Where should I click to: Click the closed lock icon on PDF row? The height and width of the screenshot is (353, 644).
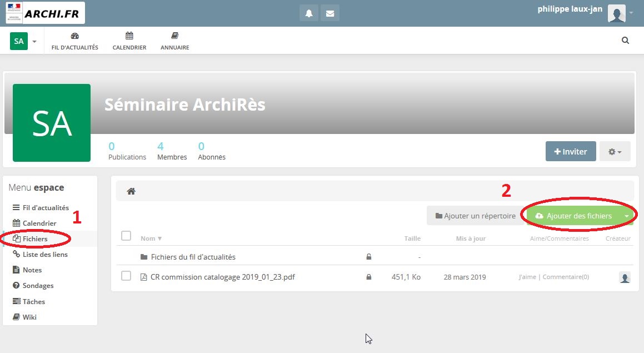click(369, 277)
